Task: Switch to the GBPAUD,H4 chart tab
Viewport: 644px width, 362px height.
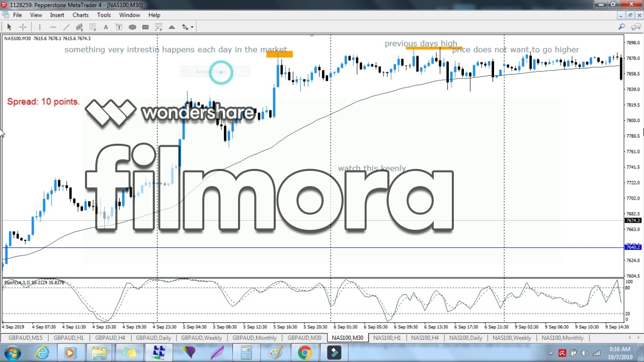Action: (110, 338)
